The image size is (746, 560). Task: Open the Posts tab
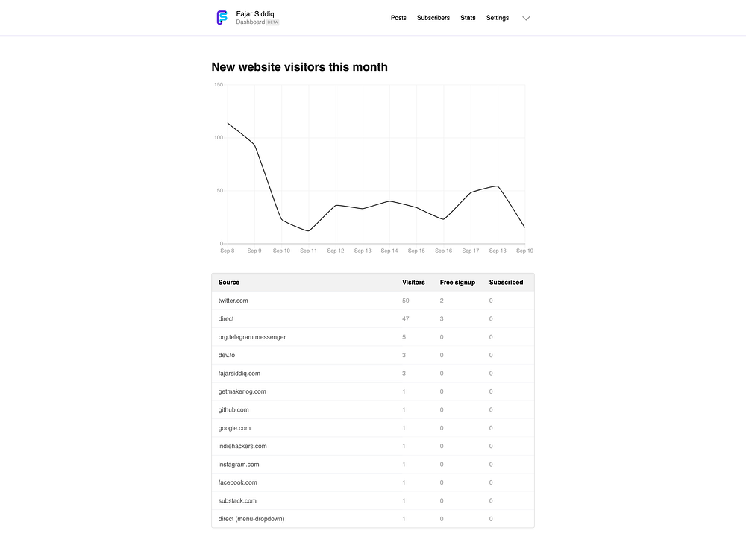click(x=398, y=18)
